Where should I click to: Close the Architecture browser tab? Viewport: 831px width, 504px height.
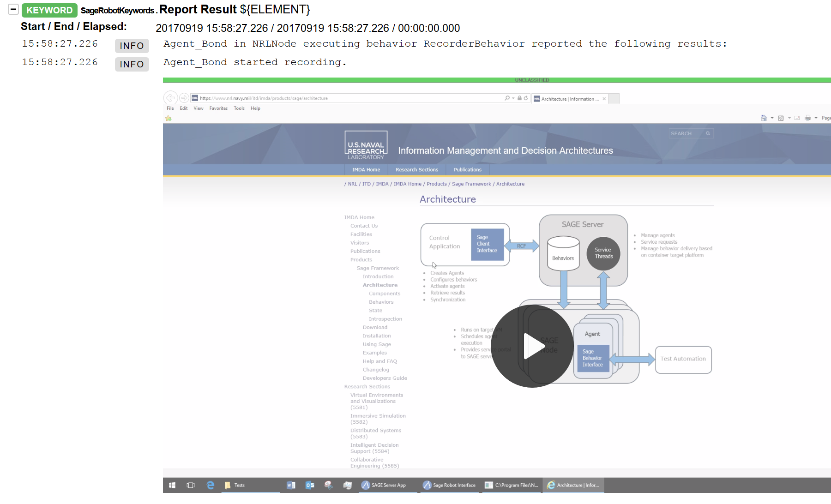tap(604, 99)
